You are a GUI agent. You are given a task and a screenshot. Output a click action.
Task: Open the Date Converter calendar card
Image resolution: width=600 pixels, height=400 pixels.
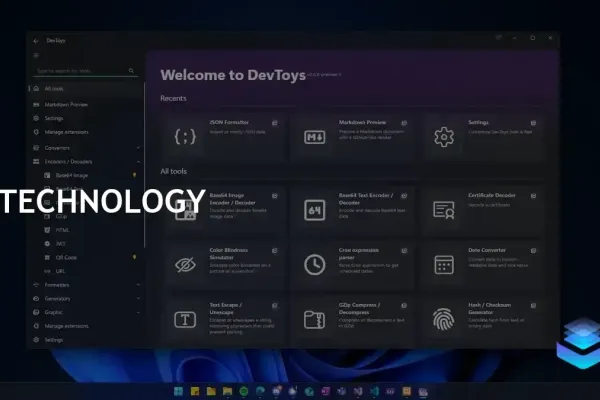tap(484, 264)
